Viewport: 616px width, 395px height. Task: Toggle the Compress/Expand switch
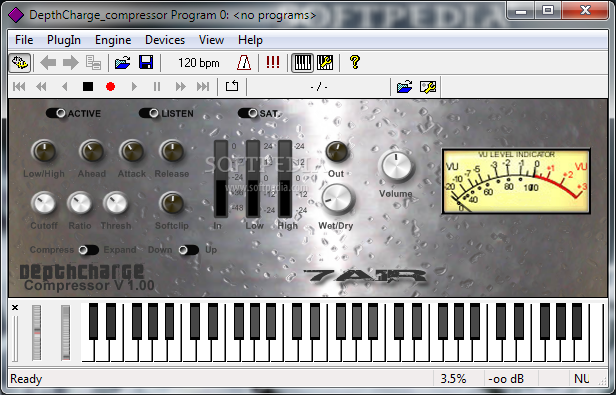pyautogui.click(x=89, y=250)
